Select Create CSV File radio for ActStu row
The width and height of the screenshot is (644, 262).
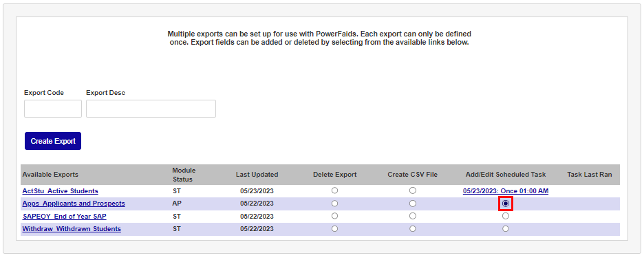[x=412, y=190]
